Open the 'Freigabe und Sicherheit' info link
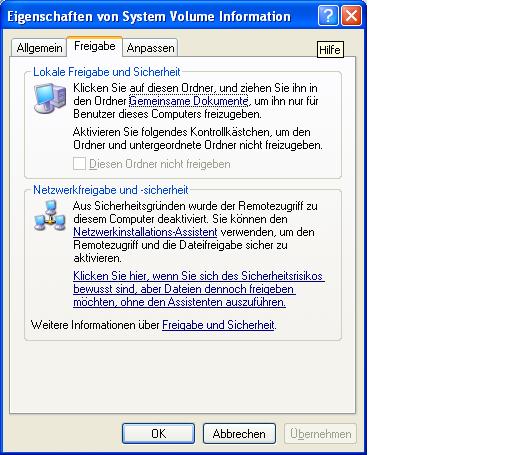This screenshot has width=512, height=455. pyautogui.click(x=218, y=325)
